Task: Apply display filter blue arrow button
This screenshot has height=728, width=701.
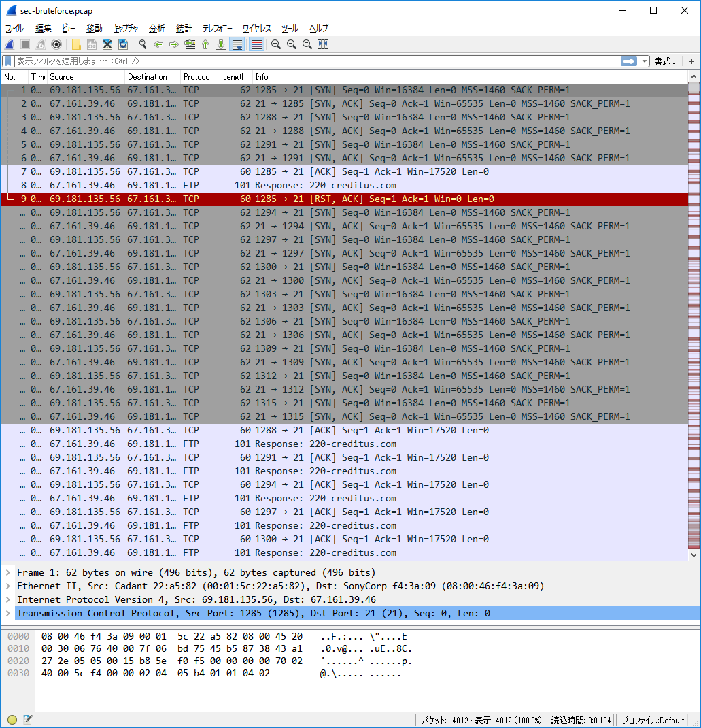Action: (629, 61)
